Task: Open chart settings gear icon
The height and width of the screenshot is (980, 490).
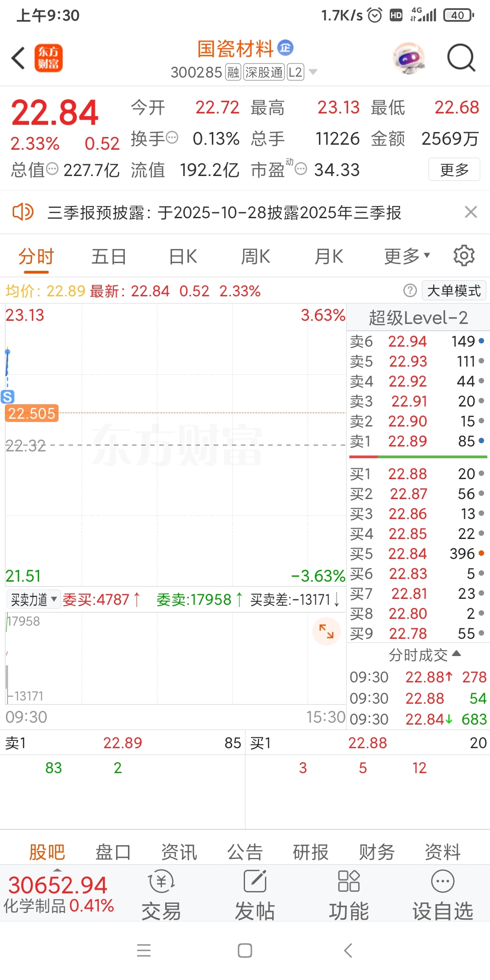Action: [x=464, y=256]
